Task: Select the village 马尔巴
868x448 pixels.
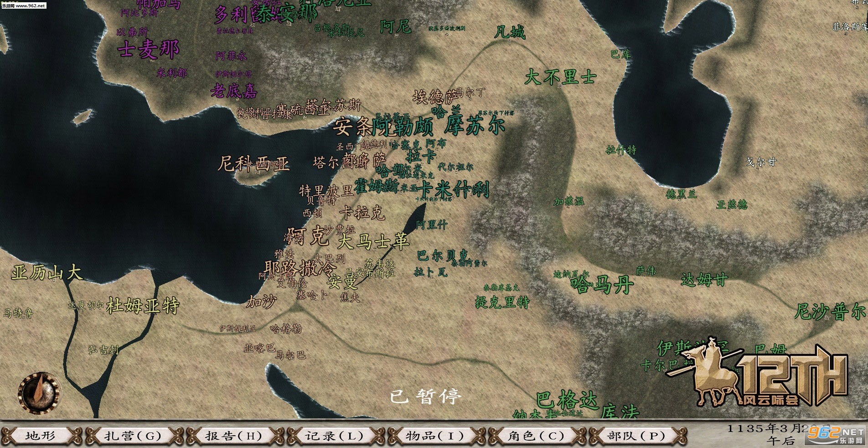Action: (290, 354)
